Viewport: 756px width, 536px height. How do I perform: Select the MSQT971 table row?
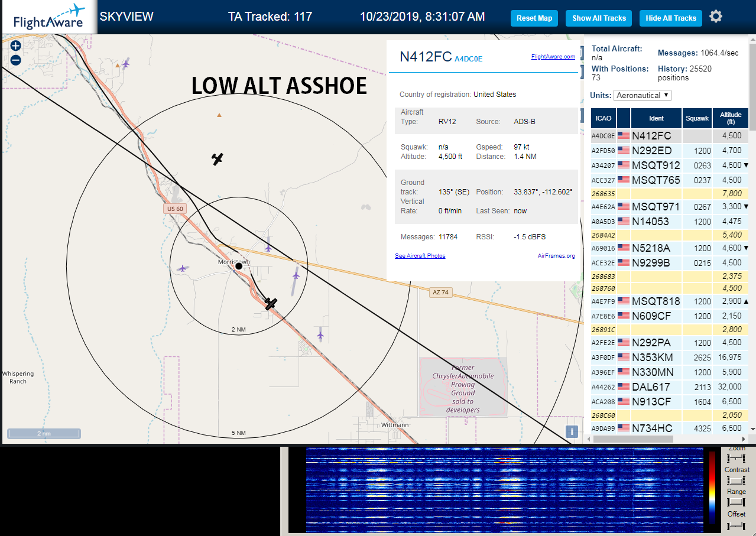[x=670, y=207]
